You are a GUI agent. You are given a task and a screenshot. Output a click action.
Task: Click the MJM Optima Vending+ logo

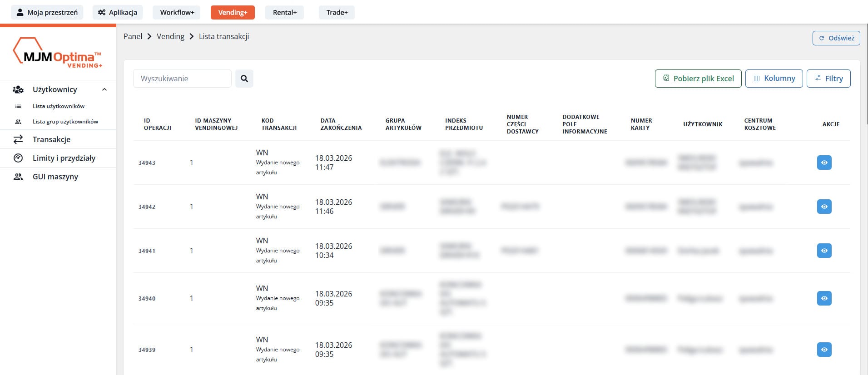coord(58,53)
